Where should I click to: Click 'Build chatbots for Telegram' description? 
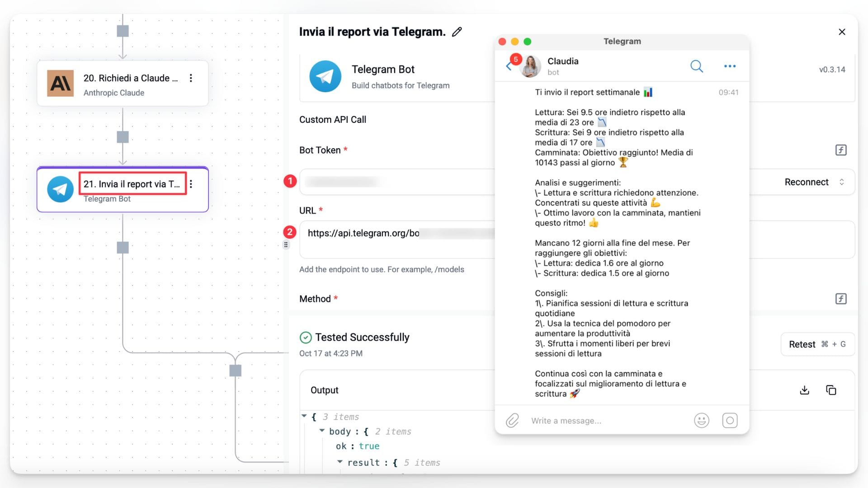click(401, 85)
